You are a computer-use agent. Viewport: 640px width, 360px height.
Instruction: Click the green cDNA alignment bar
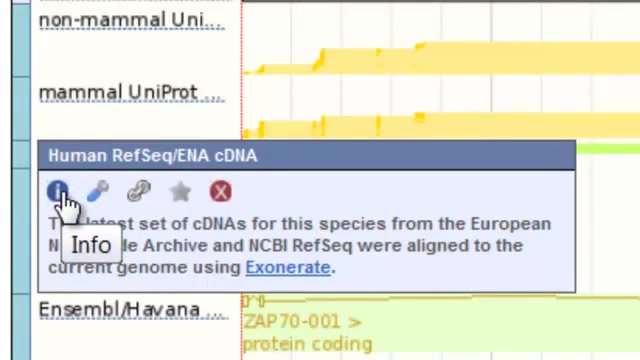(608, 148)
